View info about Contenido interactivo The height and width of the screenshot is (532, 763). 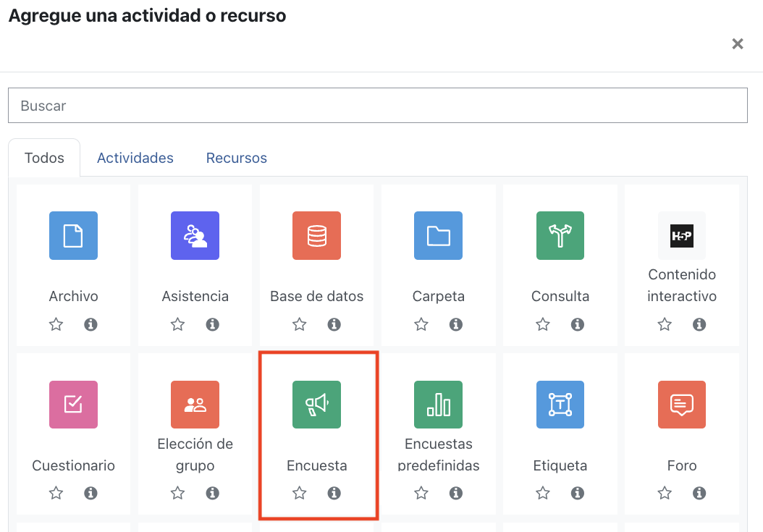pos(699,324)
